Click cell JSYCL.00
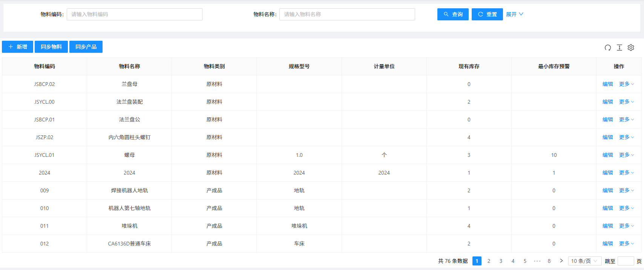 coord(44,102)
